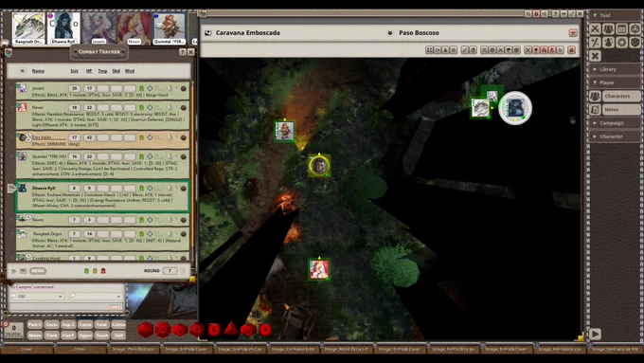Select Dhaera Ryll token circled on map
Viewport: 644px width, 363px height.
click(x=515, y=108)
